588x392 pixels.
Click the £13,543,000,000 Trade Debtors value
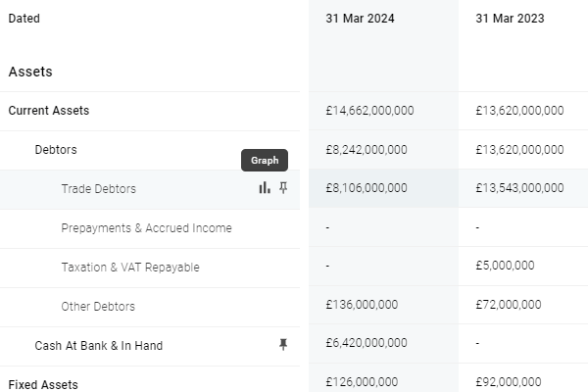coord(519,189)
